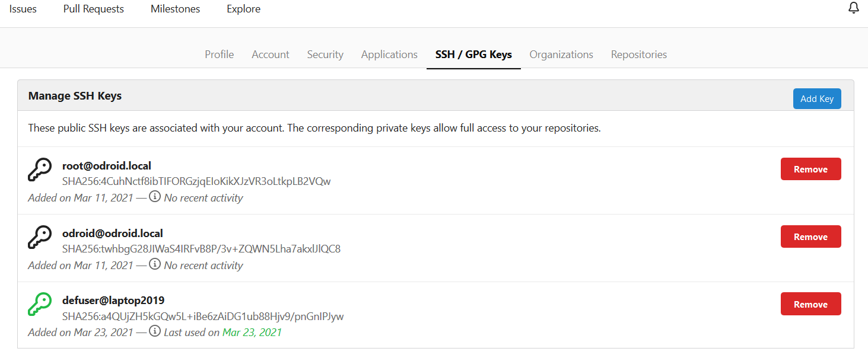The width and height of the screenshot is (868, 358).
Task: Click info icon under odroid@odroid.local key
Action: 155,264
